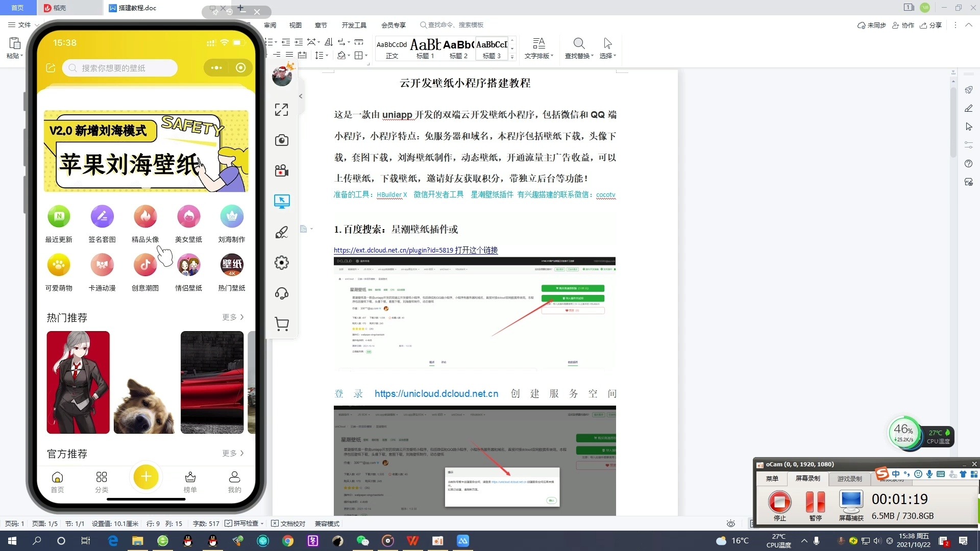Open the 审阅 ribbon tab
This screenshot has height=551, width=980.
point(270,25)
